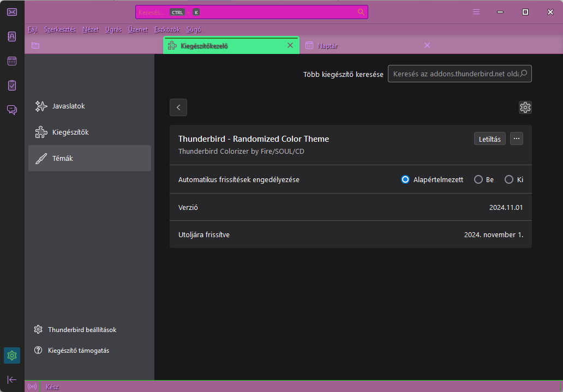Open the Calendar space icon in sidebar
Viewport: 563px width, 392px height.
click(12, 61)
